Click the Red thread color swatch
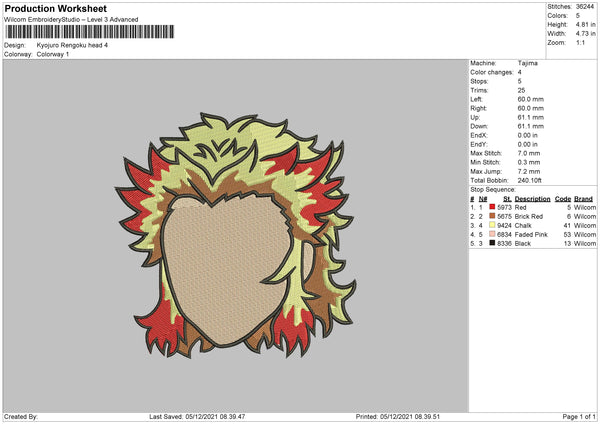The width and height of the screenshot is (600, 424). tap(492, 207)
